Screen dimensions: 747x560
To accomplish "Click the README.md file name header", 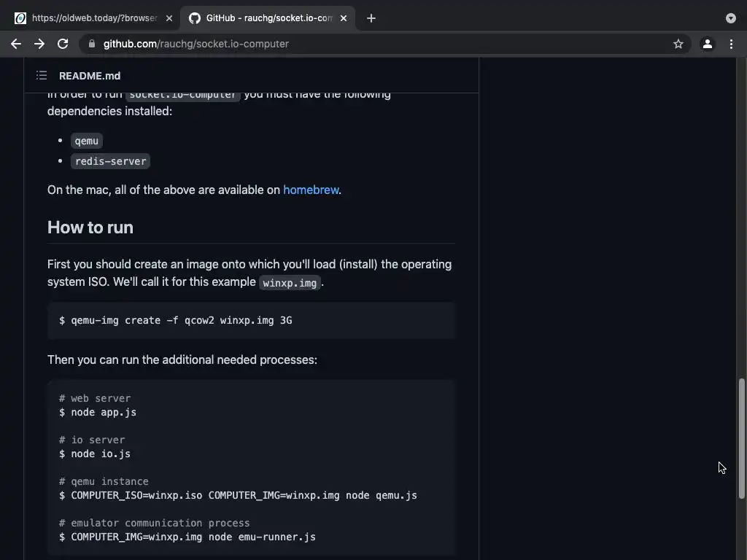I will coord(90,76).
